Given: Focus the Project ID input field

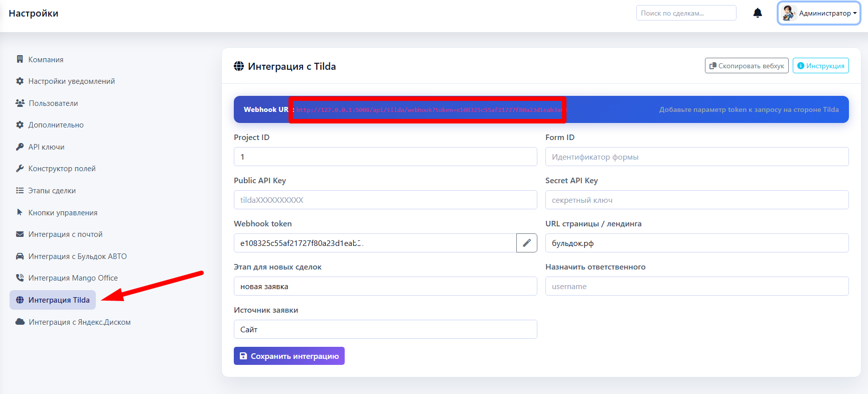Looking at the screenshot, I should click(385, 157).
